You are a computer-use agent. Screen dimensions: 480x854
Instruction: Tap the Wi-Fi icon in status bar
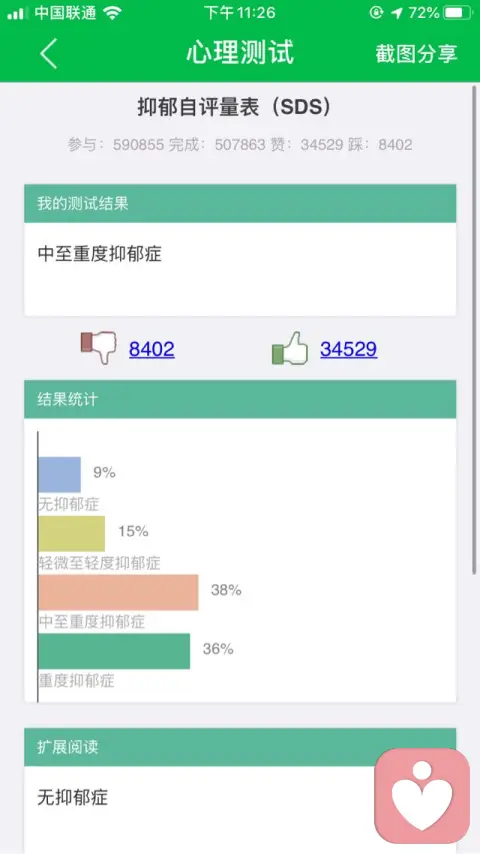click(x=112, y=13)
